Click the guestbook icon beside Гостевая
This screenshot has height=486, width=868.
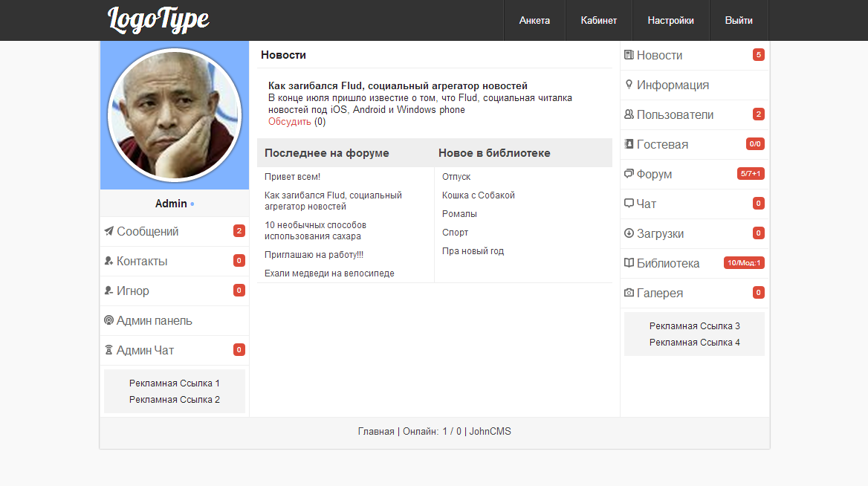point(629,144)
